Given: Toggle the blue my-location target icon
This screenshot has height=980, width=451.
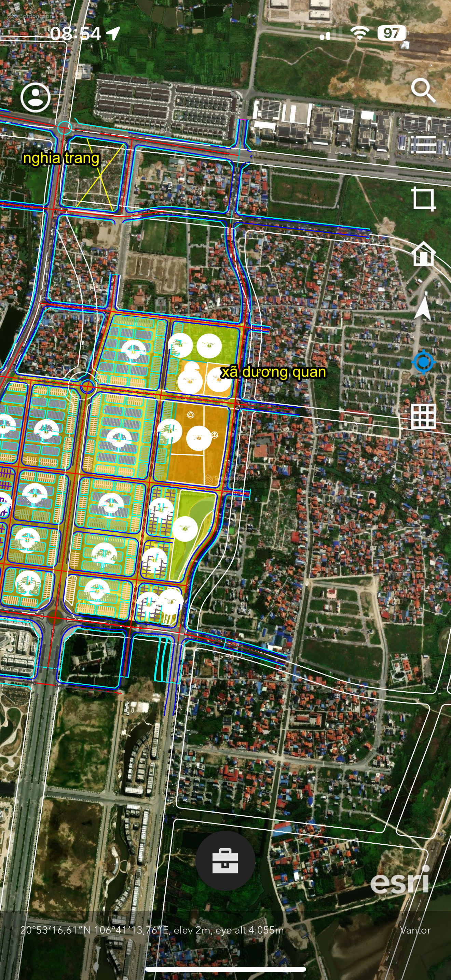Looking at the screenshot, I should point(423,362).
